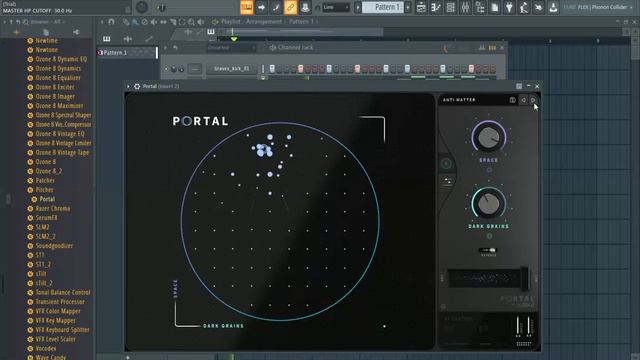Toggle the bravex_kick channel mute LED

click(x=166, y=69)
